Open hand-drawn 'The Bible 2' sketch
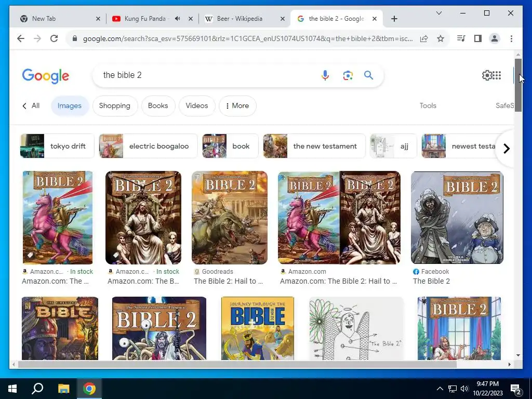This screenshot has height=399, width=532. (x=356, y=328)
